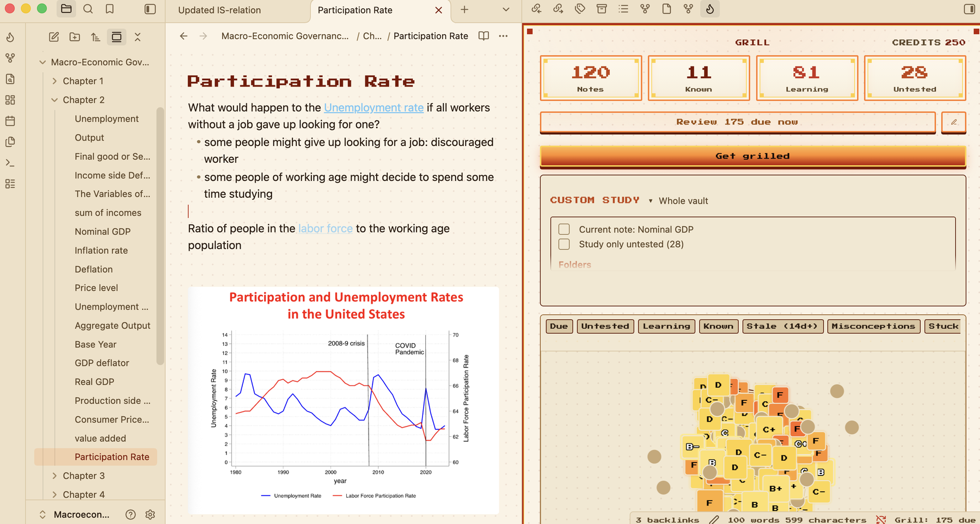Filter map by Known
The width and height of the screenshot is (980, 524).
(x=719, y=326)
